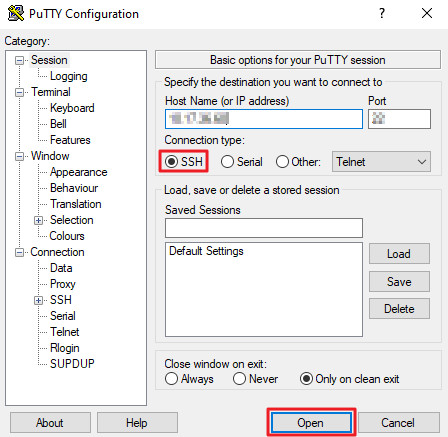Image resolution: width=448 pixels, height=437 pixels.
Task: Click the PuTTY icon in title bar
Action: (16, 14)
